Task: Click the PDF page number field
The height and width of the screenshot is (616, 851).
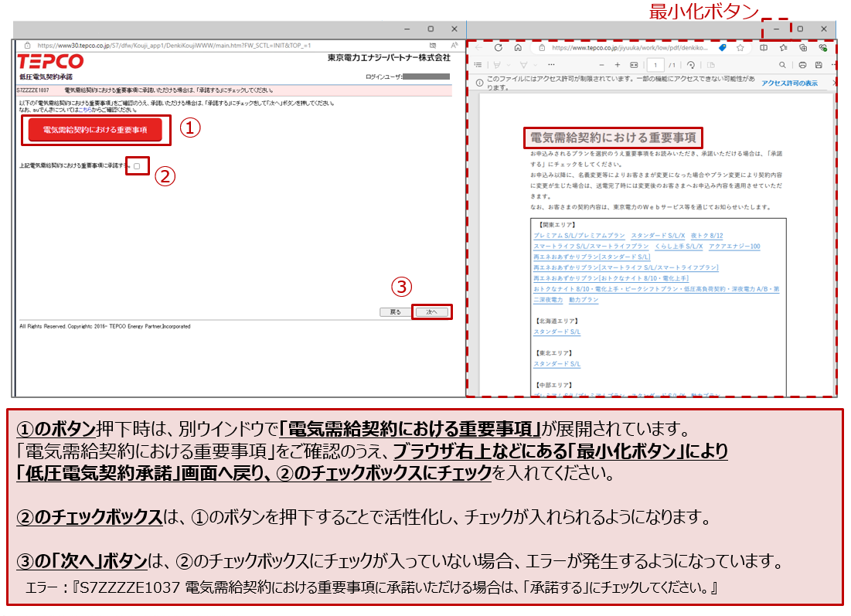Action: pyautogui.click(x=655, y=65)
